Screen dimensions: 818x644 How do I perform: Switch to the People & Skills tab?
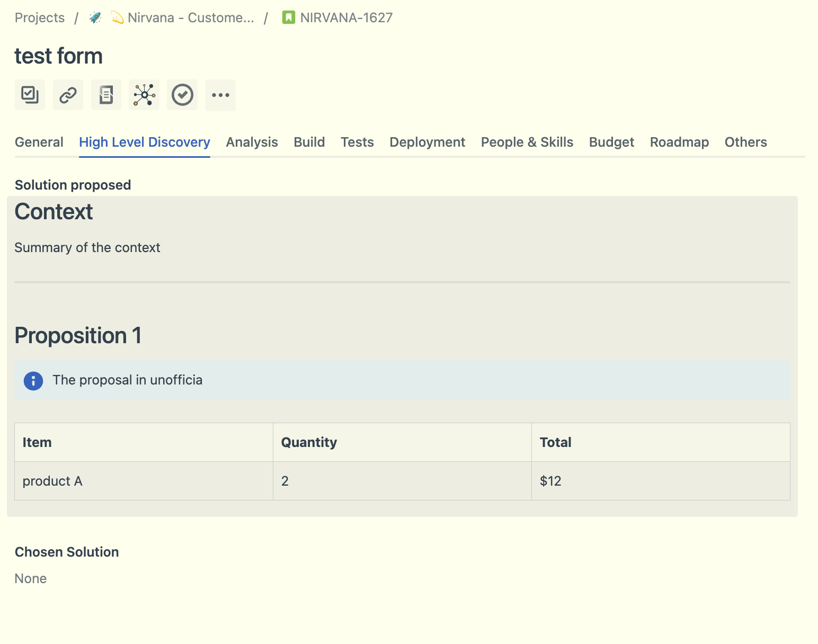pyautogui.click(x=527, y=142)
